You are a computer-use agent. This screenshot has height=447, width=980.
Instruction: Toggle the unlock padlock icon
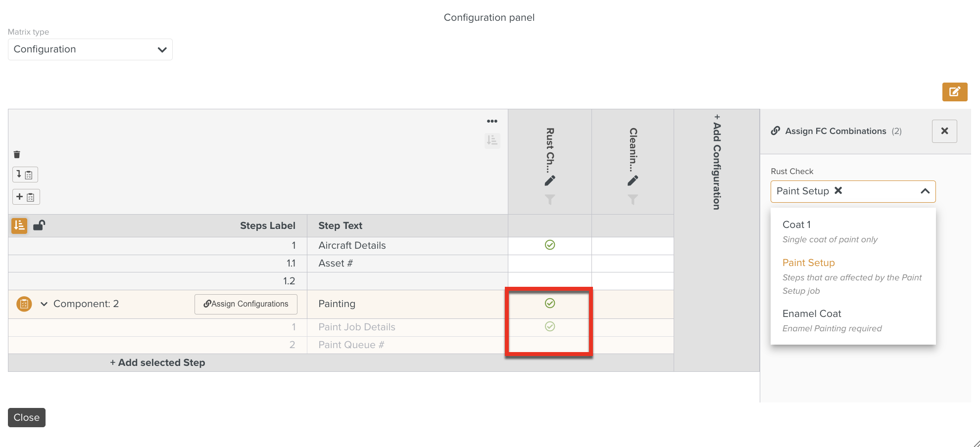39,225
